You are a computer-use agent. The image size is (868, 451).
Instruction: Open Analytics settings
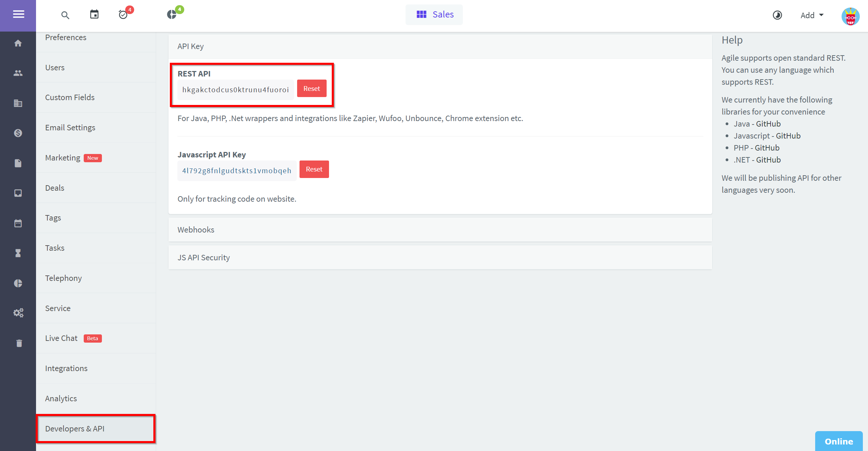(96, 399)
